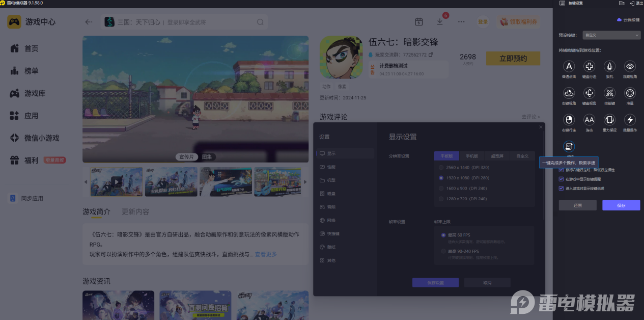Image resolution: width=644 pixels, height=320 pixels.
Task: Switch to 自定义 resolution tab
Action: [x=522, y=156]
